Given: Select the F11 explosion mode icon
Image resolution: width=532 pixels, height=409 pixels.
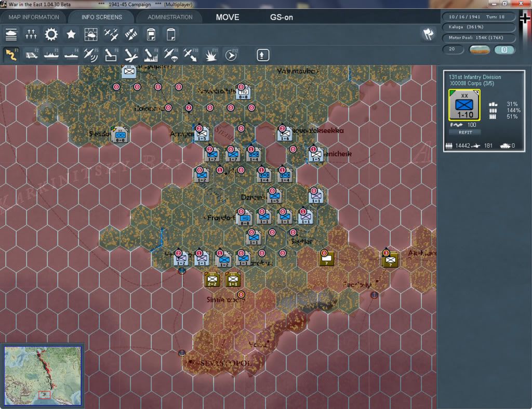Looking at the screenshot, I should tap(211, 55).
